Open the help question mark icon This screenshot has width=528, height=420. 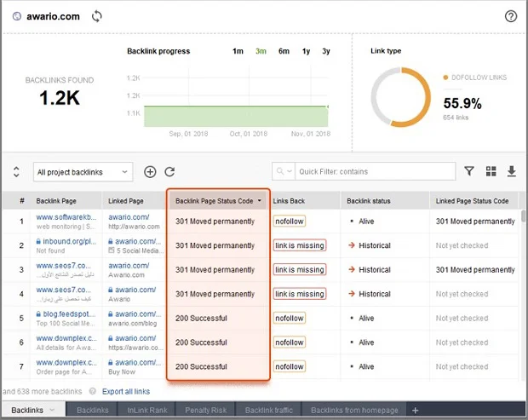point(511,16)
